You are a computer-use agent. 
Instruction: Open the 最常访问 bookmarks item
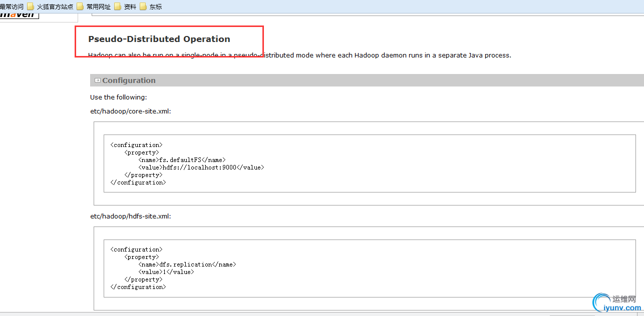(x=12, y=6)
